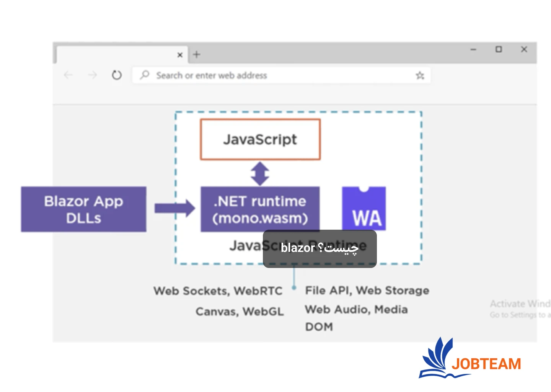
Task: Click the browser back arrow
Action: (68, 75)
